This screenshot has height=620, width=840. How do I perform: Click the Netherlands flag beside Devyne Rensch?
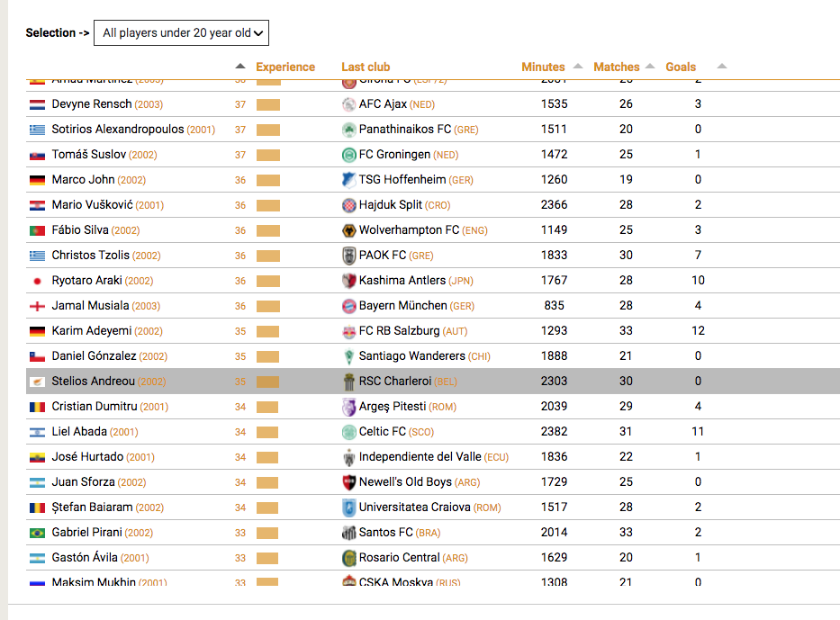(37, 104)
